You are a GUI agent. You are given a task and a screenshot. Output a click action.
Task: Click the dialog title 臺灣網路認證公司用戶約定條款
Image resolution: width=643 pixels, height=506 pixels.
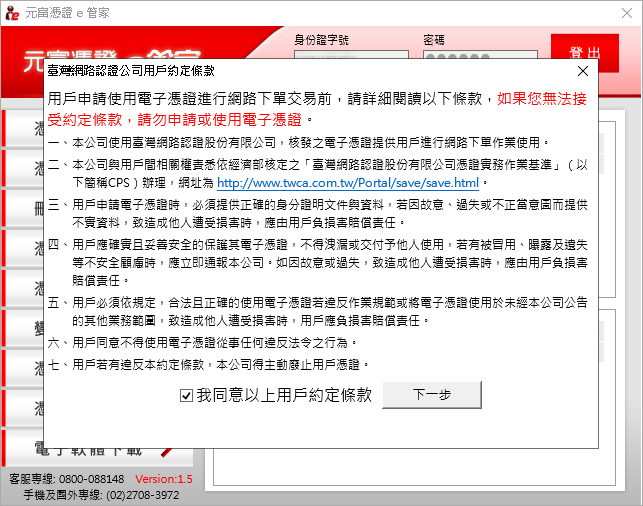[x=131, y=71]
